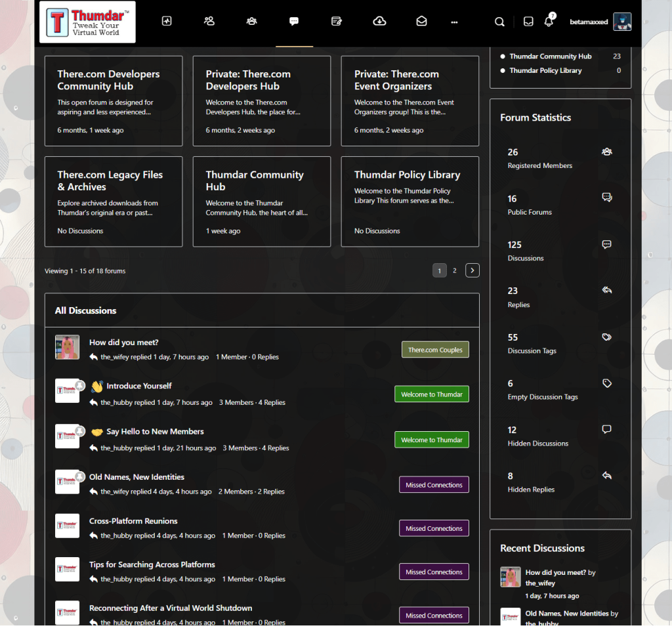The height and width of the screenshot is (628, 672).
Task: Click the avatar beside 'How did you meet?' in All Discussions
Action: pos(68,347)
